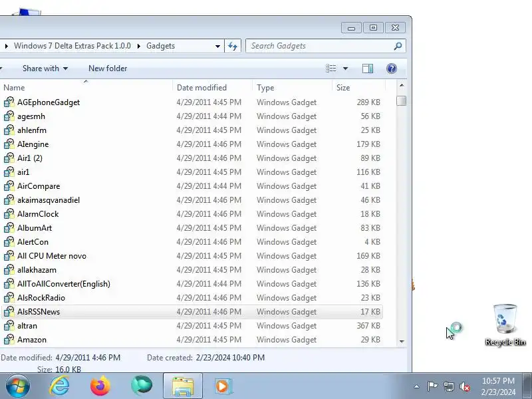532x399 pixels.
Task: Open Explorer help button
Action: pos(392,68)
